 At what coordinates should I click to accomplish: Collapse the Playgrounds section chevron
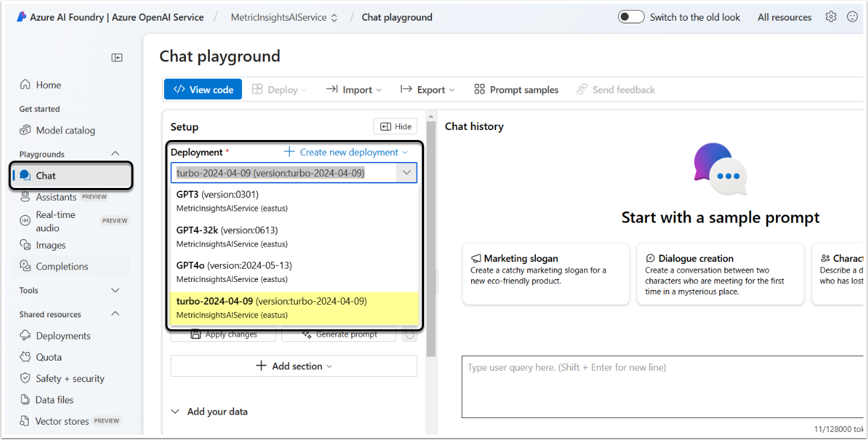pos(115,154)
